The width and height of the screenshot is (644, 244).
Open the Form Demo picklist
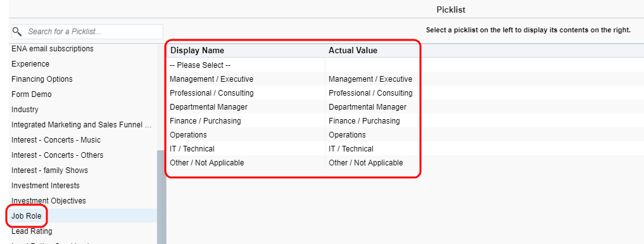pos(32,94)
